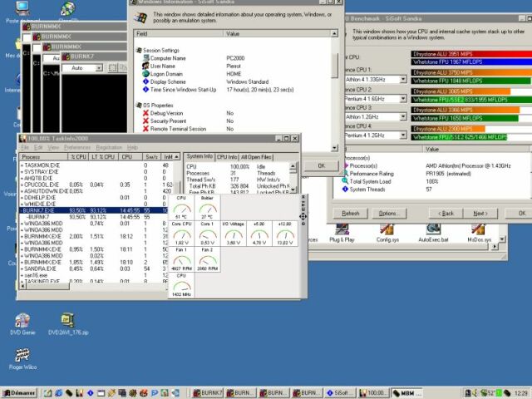Open the Roger Wilco desktop icon
The height and width of the screenshot is (399, 532).
tap(22, 358)
